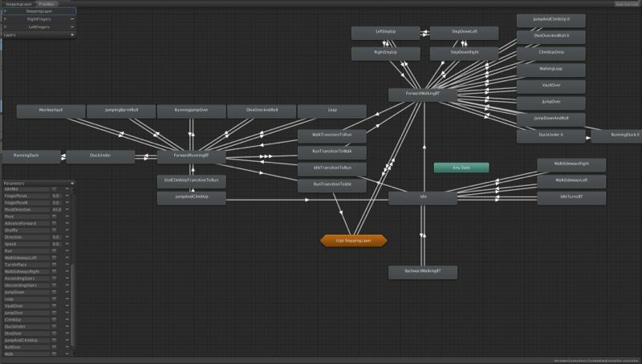
Task: Delete the Leap parameter using minus icon
Action: click(67, 299)
